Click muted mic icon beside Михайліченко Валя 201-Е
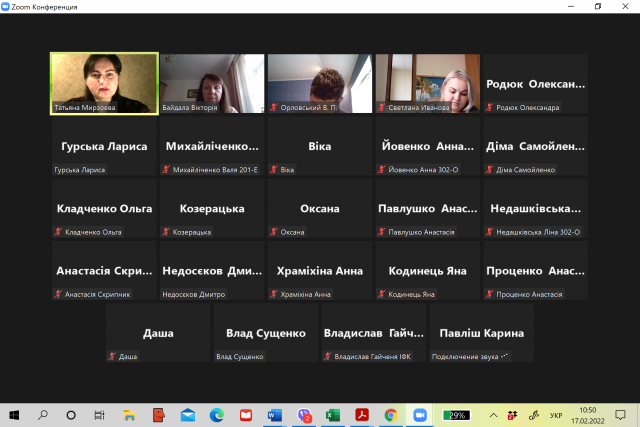 [x=166, y=169]
